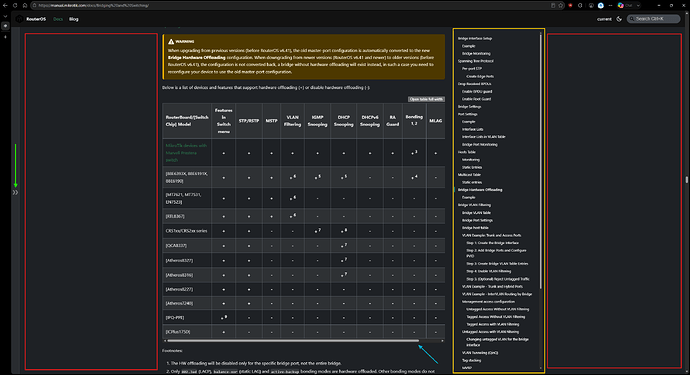The height and width of the screenshot is (375, 690).
Task: Jump to 'VLAN Example Trunk and Access Ports'
Action: point(492,235)
